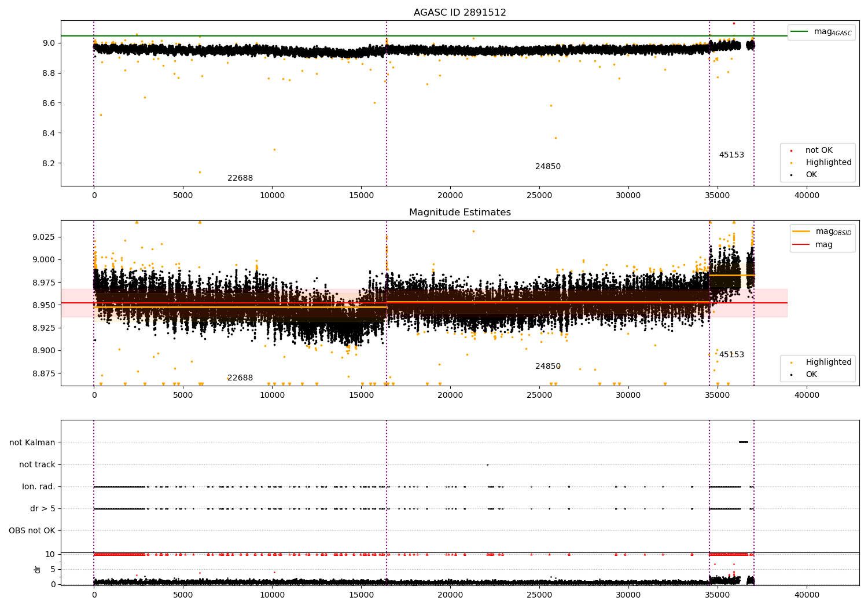Click the 'Magnitude Estimates' subplot title
This screenshot has height=608, width=868.
(x=460, y=212)
